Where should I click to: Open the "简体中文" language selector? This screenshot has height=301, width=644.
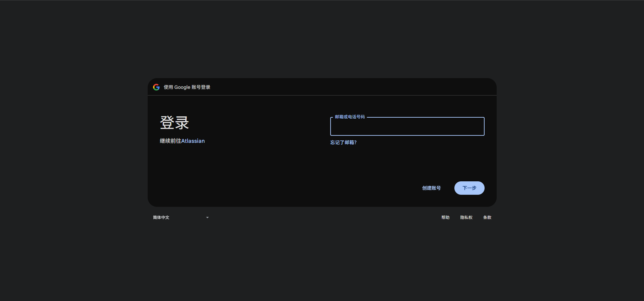click(181, 218)
